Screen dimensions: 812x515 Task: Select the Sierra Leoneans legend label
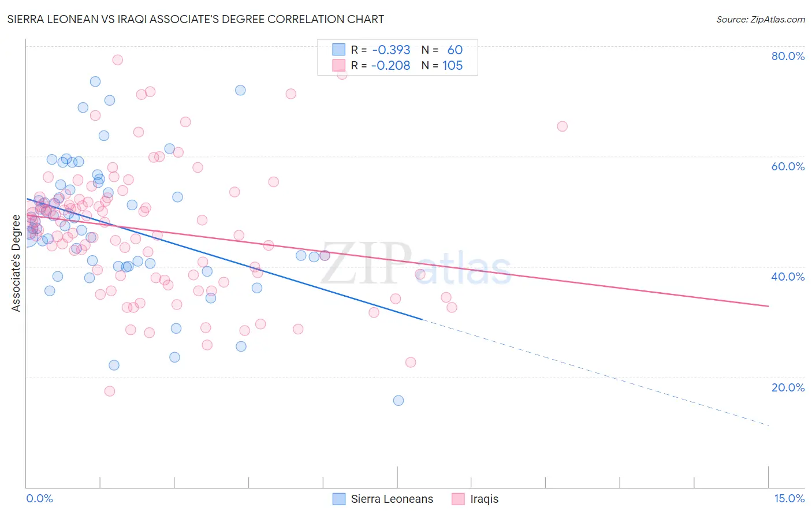click(392, 499)
